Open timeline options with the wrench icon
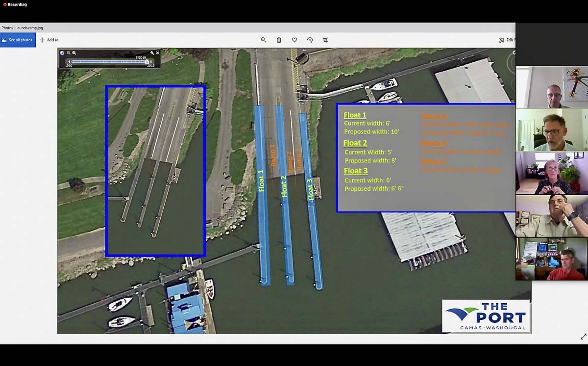 click(x=152, y=53)
